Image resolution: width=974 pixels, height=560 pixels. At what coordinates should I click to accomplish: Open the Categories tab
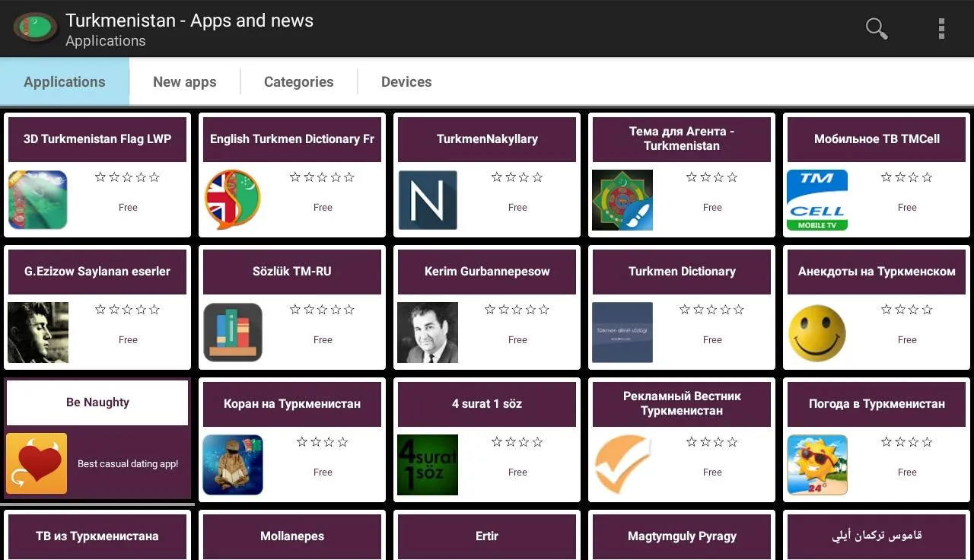pyautogui.click(x=299, y=81)
